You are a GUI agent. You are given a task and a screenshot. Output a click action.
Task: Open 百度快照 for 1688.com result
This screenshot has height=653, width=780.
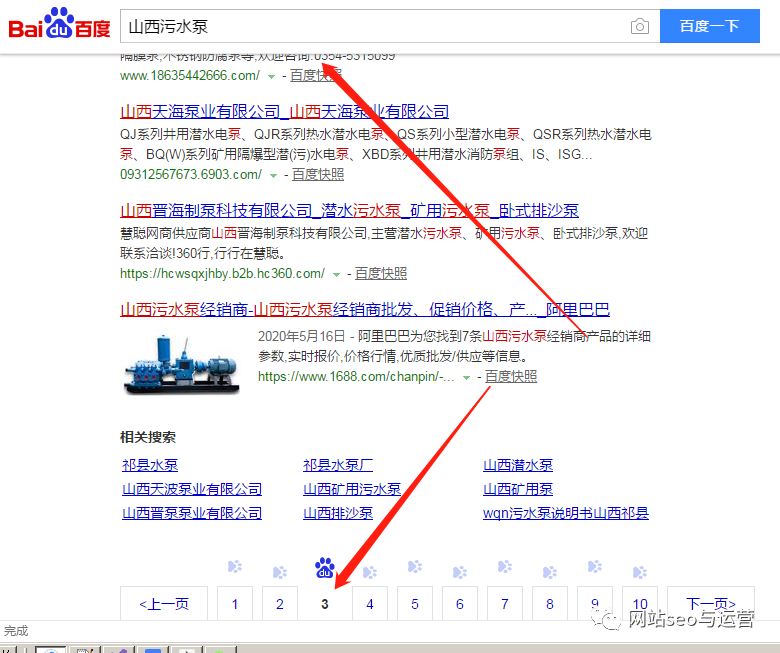511,376
